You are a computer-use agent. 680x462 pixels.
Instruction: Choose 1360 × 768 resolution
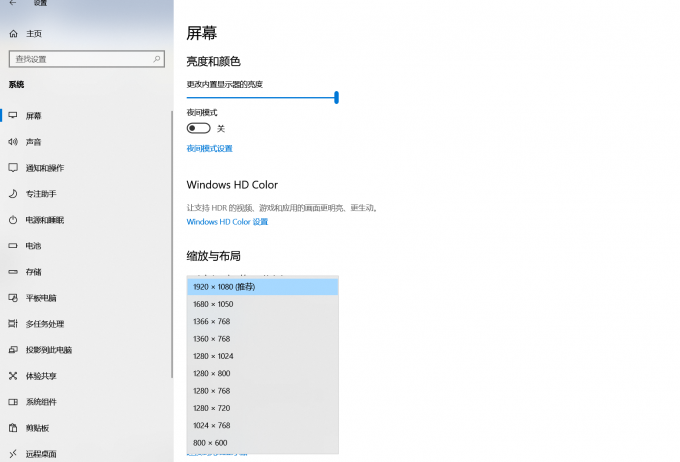[262, 339]
